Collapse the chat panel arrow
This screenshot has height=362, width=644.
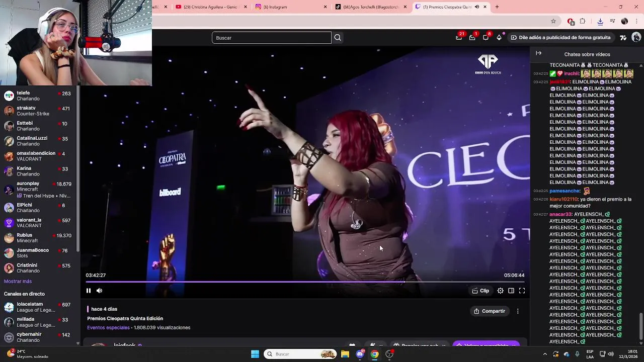[x=539, y=53]
